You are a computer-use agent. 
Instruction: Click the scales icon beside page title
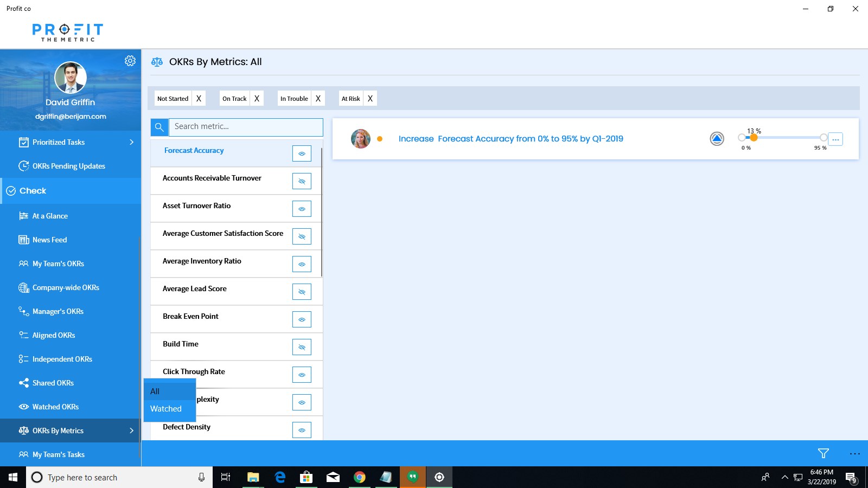point(157,62)
